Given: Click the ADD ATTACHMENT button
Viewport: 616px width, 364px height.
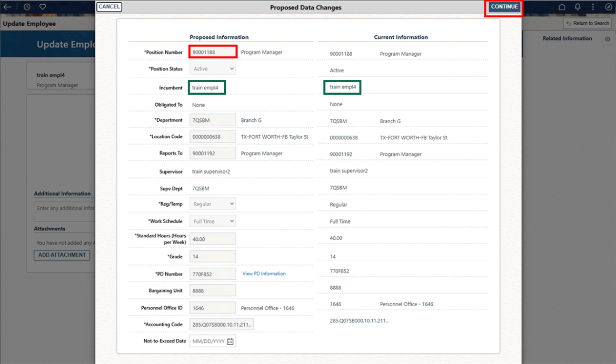Looking at the screenshot, I should [x=62, y=255].
